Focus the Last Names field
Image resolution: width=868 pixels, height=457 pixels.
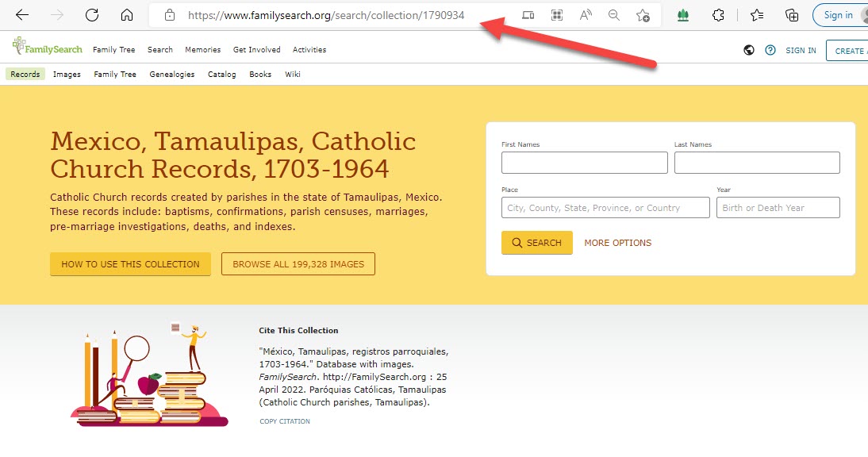[757, 163]
